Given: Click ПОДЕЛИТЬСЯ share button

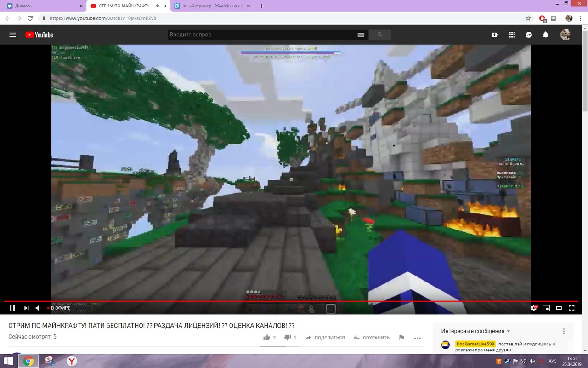Looking at the screenshot, I should click(x=325, y=338).
